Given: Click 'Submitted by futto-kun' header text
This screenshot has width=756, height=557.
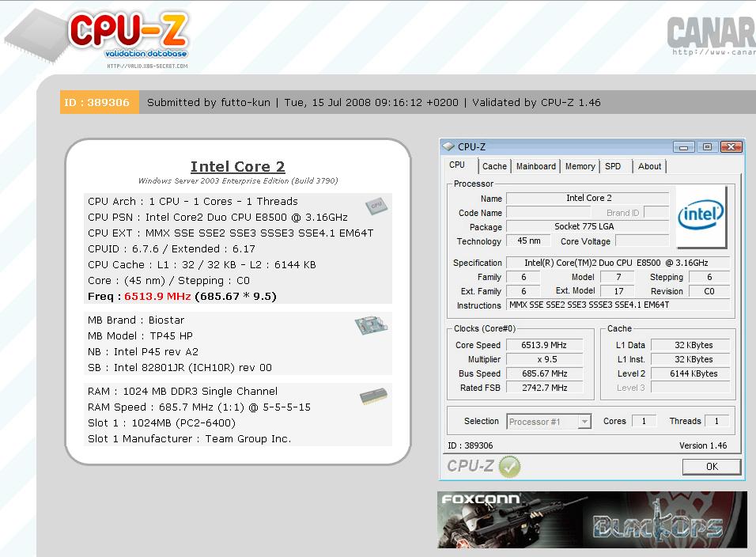Looking at the screenshot, I should pyautogui.click(x=209, y=102).
